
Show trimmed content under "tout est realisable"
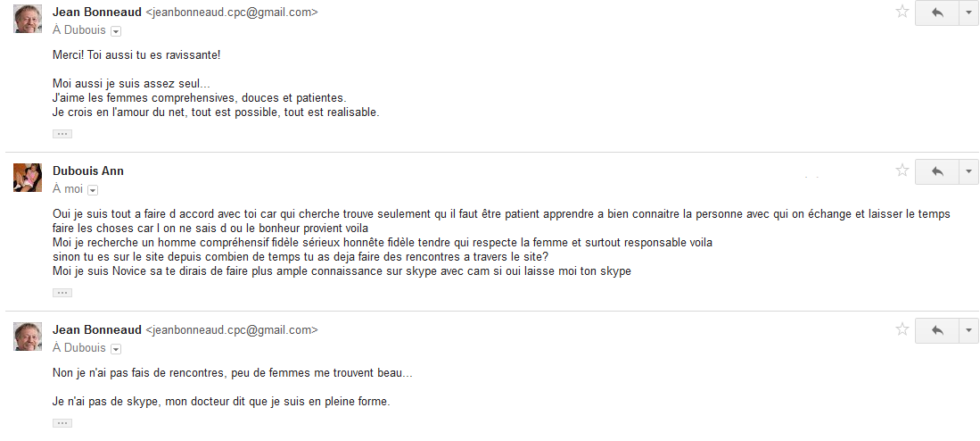click(x=62, y=134)
